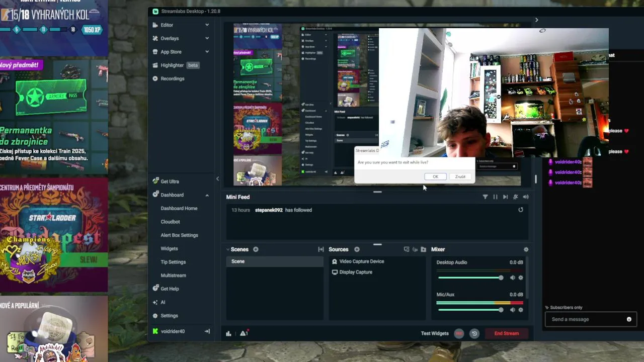Click the Test Widgets button
The height and width of the screenshot is (362, 644).
[435, 333]
